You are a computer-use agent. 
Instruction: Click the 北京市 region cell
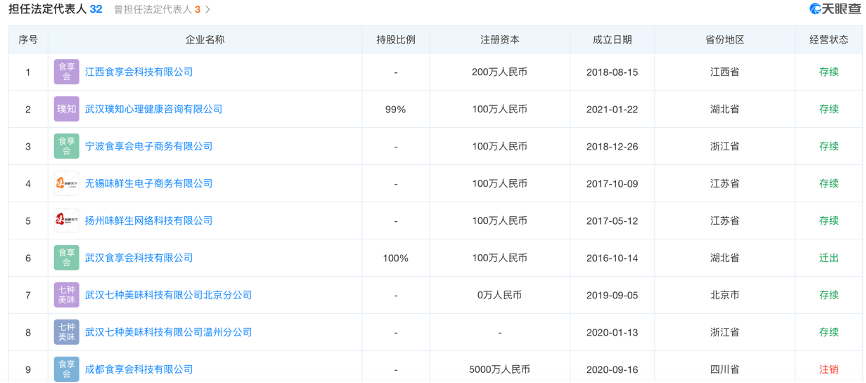[x=725, y=295]
